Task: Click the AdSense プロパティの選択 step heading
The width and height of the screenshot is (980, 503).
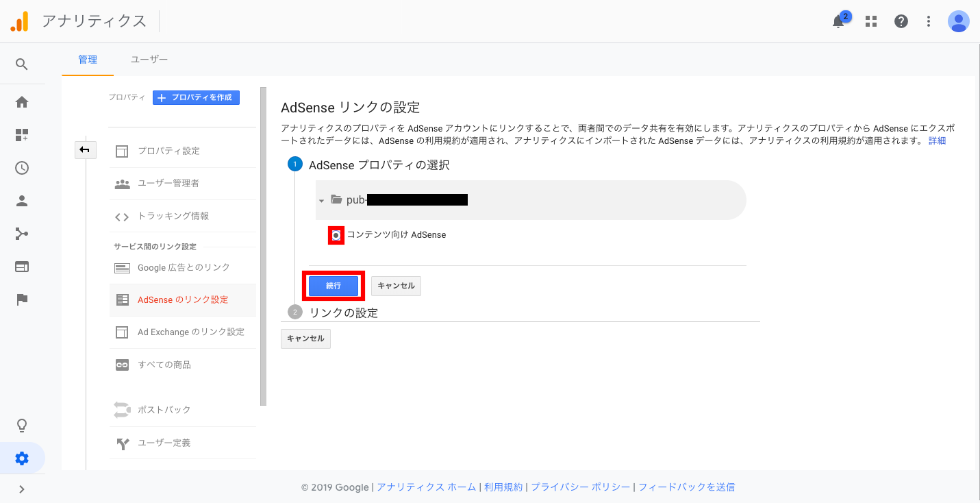Action: pyautogui.click(x=379, y=165)
